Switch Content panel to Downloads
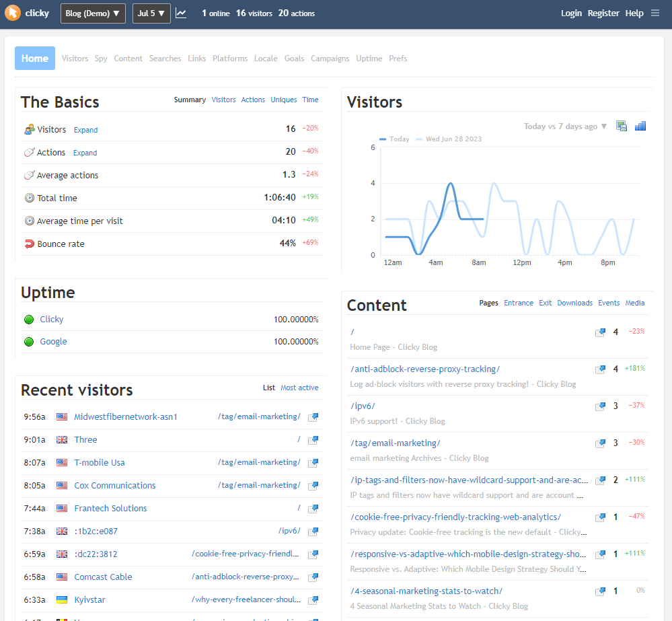This screenshot has width=672, height=621. click(x=574, y=303)
